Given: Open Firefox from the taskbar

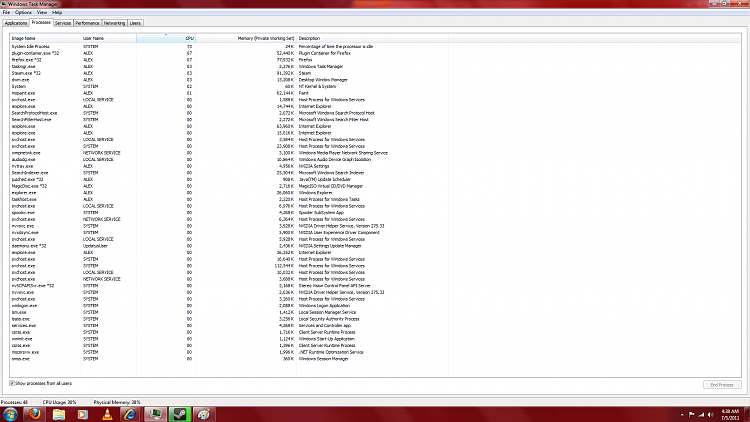Looking at the screenshot, I should click(x=34, y=414).
